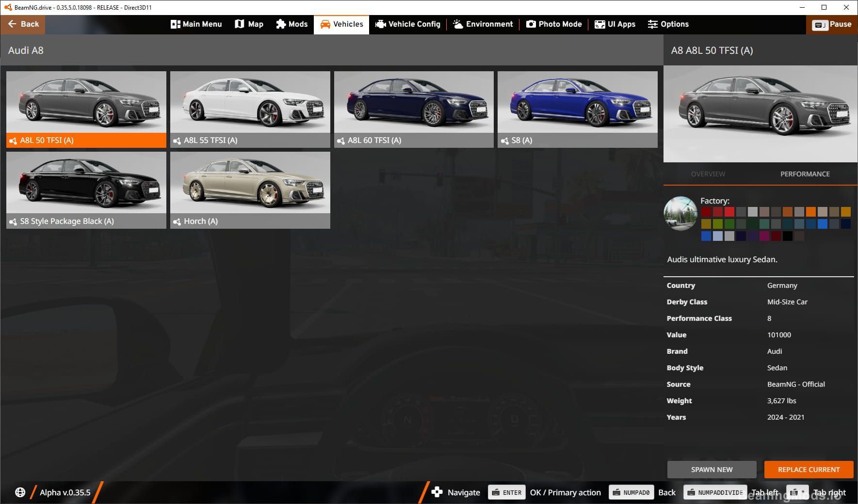The width and height of the screenshot is (858, 504).
Task: Pause the simulation
Action: click(x=832, y=25)
